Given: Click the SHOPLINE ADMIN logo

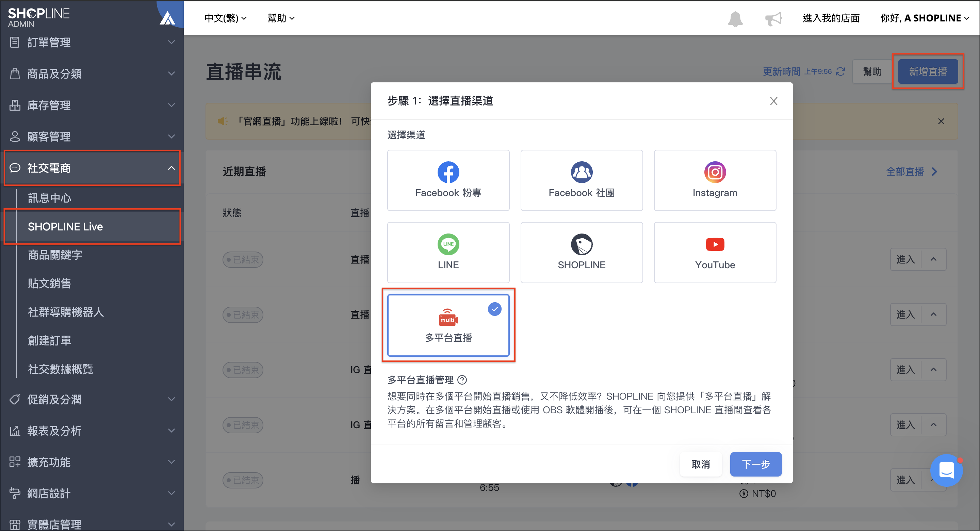Looking at the screenshot, I should 39,17.
